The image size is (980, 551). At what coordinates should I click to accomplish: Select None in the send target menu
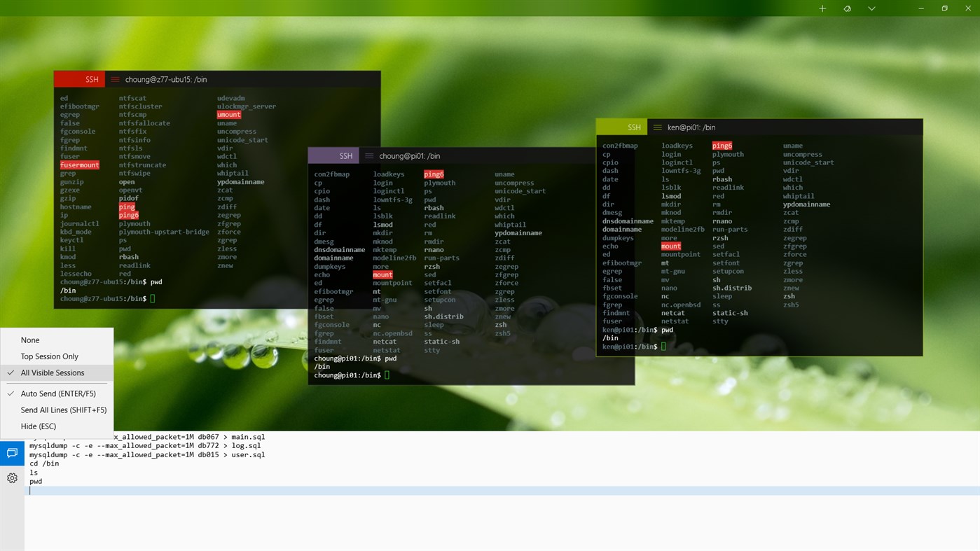click(x=57, y=340)
